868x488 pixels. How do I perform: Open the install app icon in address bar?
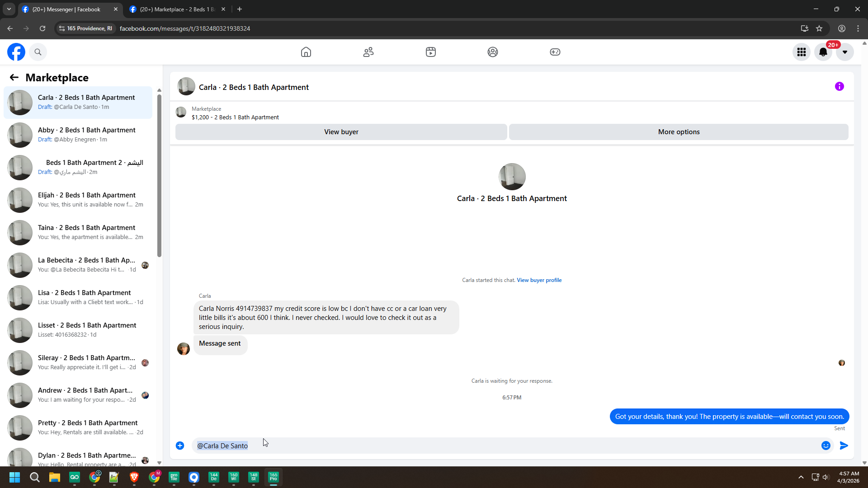click(805, 28)
